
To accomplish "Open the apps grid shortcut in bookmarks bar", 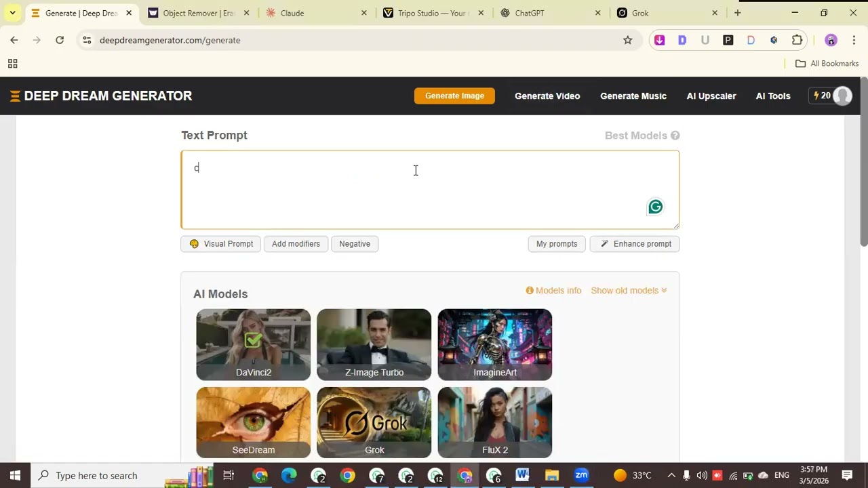I will 12,64.
